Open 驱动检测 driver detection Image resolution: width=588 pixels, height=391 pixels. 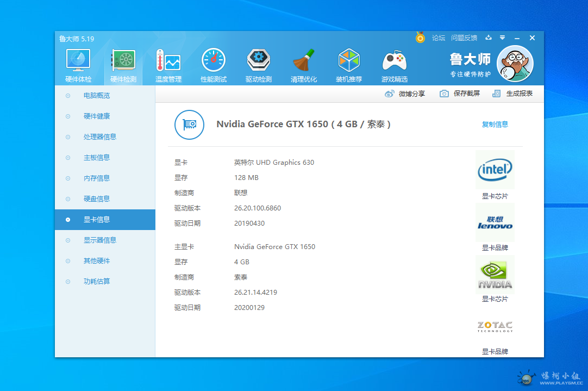click(x=258, y=66)
